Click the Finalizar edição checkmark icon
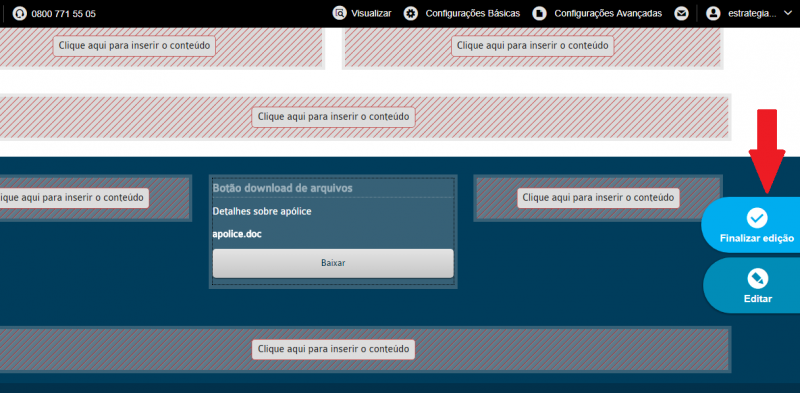The image size is (800, 393). (757, 218)
